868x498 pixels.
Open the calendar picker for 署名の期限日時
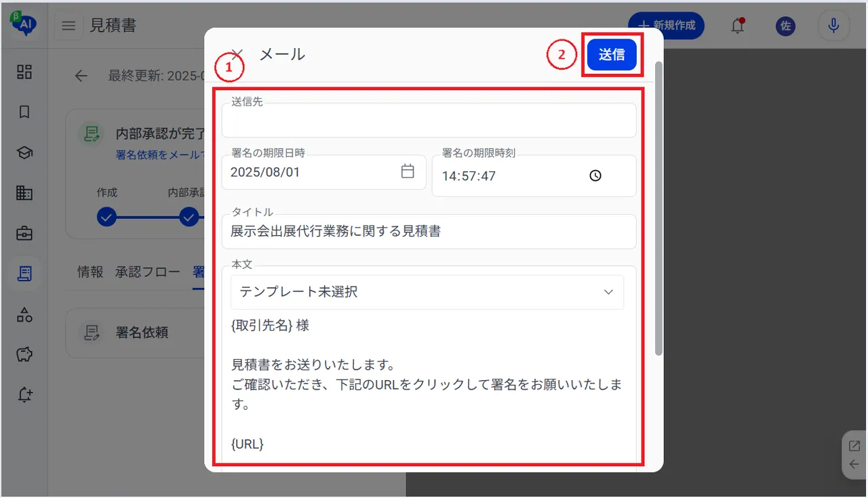408,171
